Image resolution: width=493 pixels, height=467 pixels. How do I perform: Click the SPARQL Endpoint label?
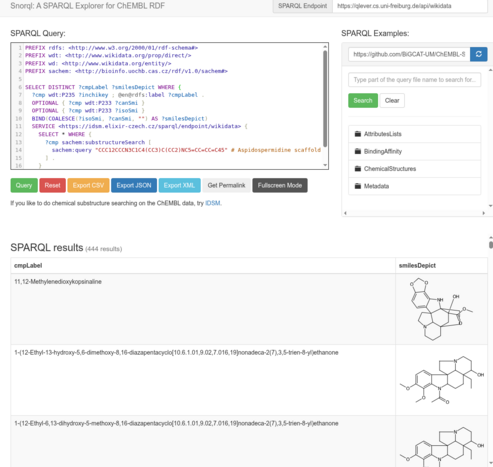click(x=302, y=6)
